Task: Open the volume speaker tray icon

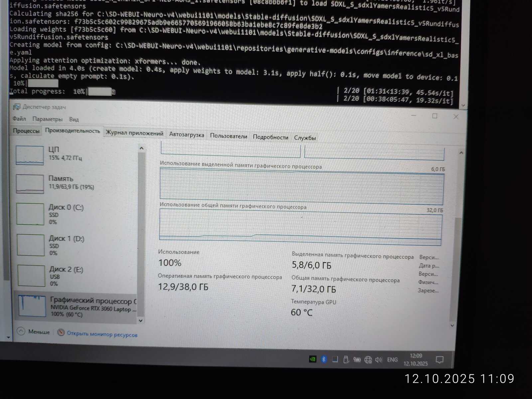Action: [x=379, y=360]
